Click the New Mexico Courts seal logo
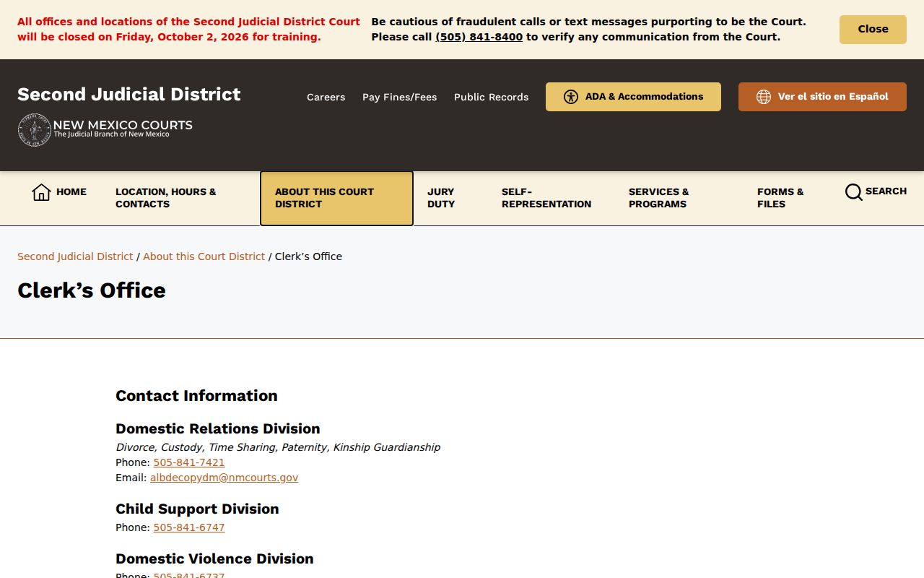 35,130
